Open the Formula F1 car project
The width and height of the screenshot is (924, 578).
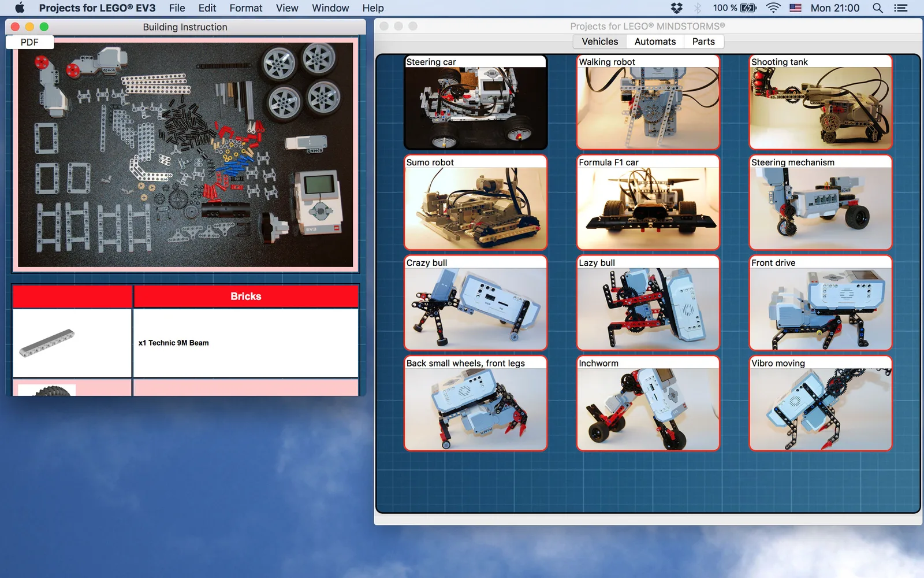click(648, 202)
